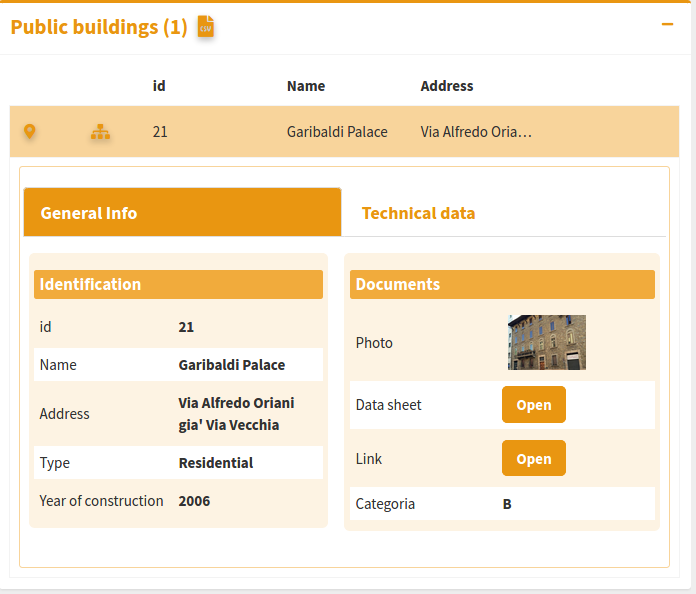Image resolution: width=696 pixels, height=594 pixels.
Task: Select year of construction value 2006
Action: (x=194, y=501)
